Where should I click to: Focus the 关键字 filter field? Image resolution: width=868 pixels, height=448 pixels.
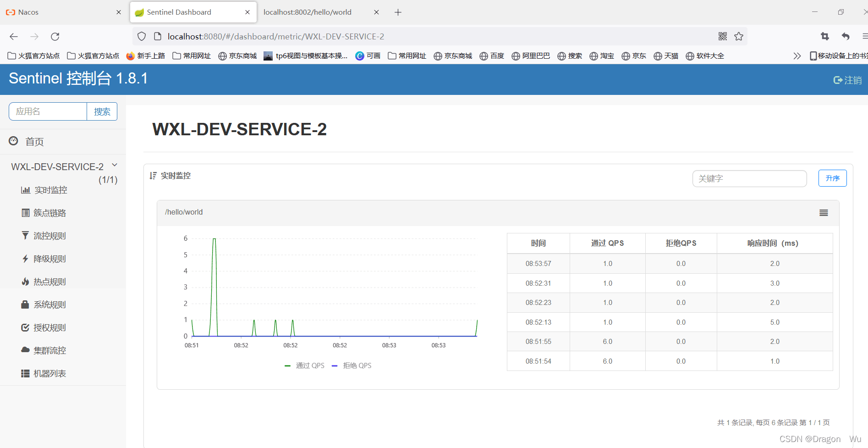pyautogui.click(x=749, y=178)
